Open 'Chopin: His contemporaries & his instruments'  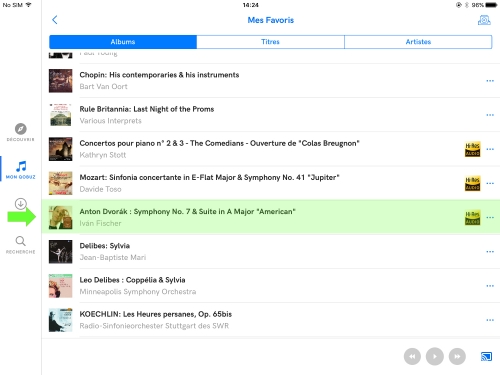pyautogui.click(x=159, y=75)
